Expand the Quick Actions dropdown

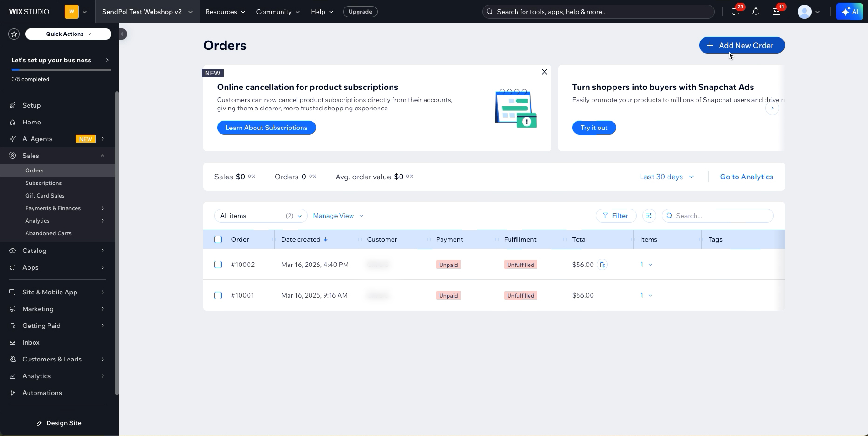[68, 34]
